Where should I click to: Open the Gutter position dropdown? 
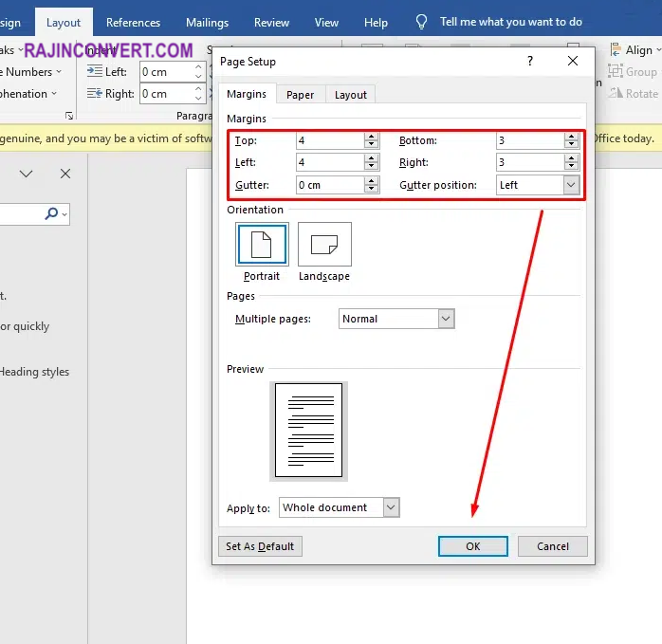[x=571, y=185]
